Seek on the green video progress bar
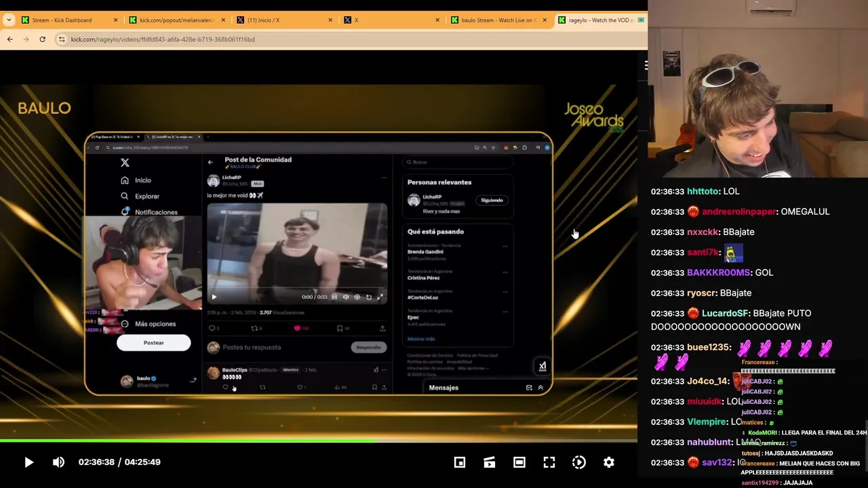 coord(319,441)
